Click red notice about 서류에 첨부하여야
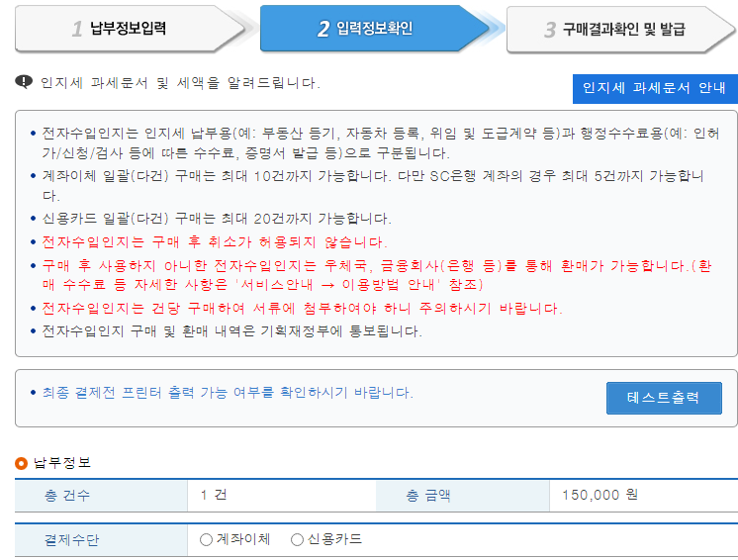This screenshot has width=738, height=560. (x=302, y=309)
